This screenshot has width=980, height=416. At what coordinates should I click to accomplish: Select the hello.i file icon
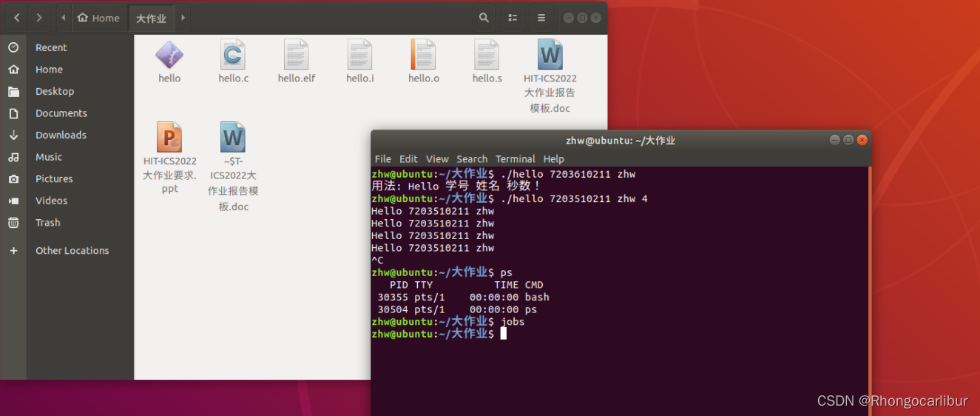(x=360, y=54)
